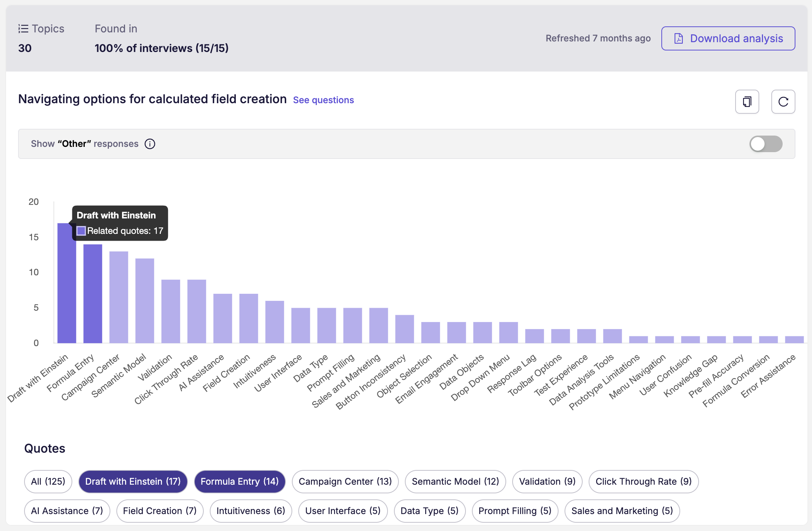Filter quotes by Click Through Rate (9)
The image size is (812, 531).
pos(644,481)
